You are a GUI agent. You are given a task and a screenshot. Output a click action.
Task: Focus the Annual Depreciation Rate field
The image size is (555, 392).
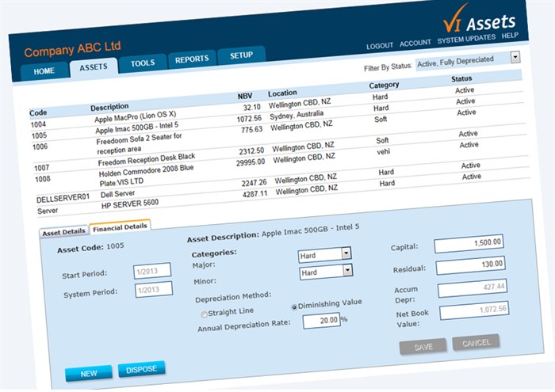[x=321, y=321]
